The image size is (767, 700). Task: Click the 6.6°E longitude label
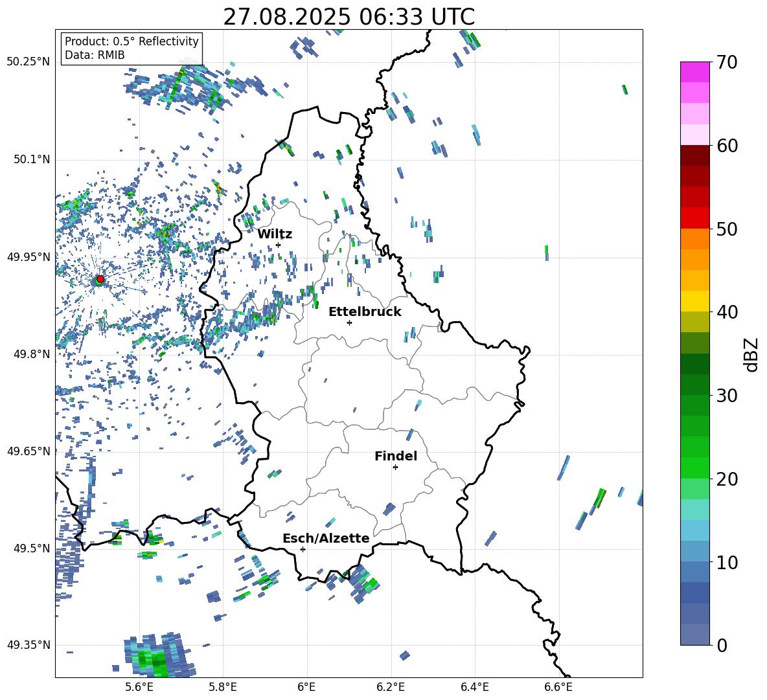click(558, 687)
